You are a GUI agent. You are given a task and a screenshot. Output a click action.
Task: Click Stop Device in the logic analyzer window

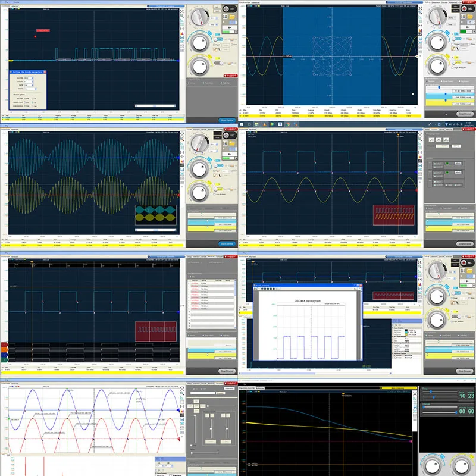pos(227,371)
